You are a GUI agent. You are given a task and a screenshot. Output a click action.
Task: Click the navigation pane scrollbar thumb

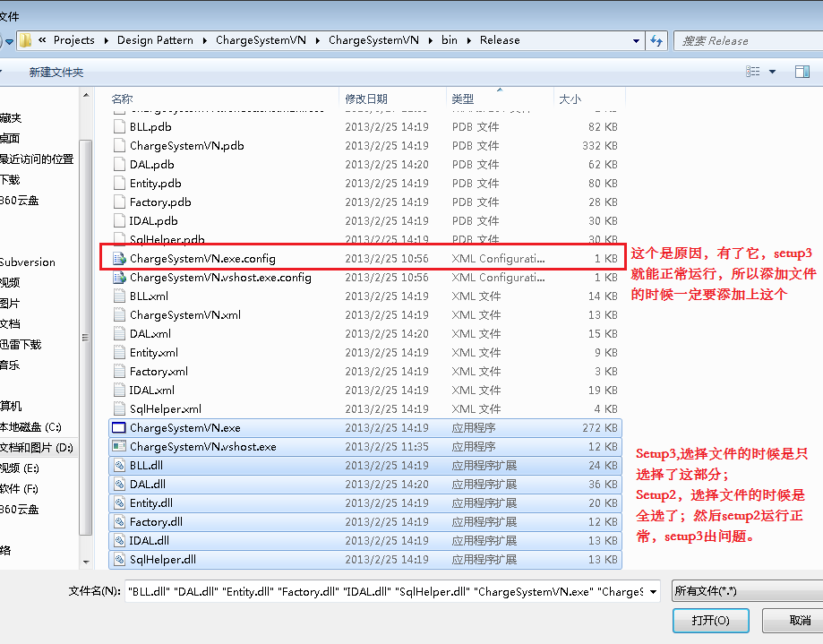pos(86,337)
